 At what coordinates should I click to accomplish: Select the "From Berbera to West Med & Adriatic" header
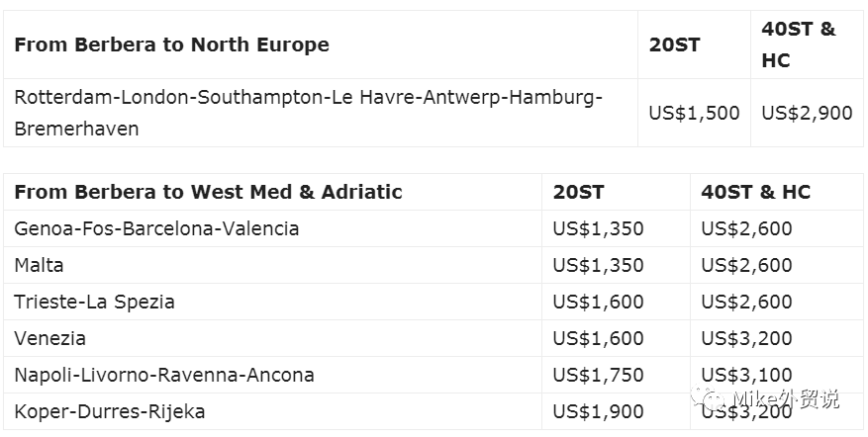[x=209, y=192]
